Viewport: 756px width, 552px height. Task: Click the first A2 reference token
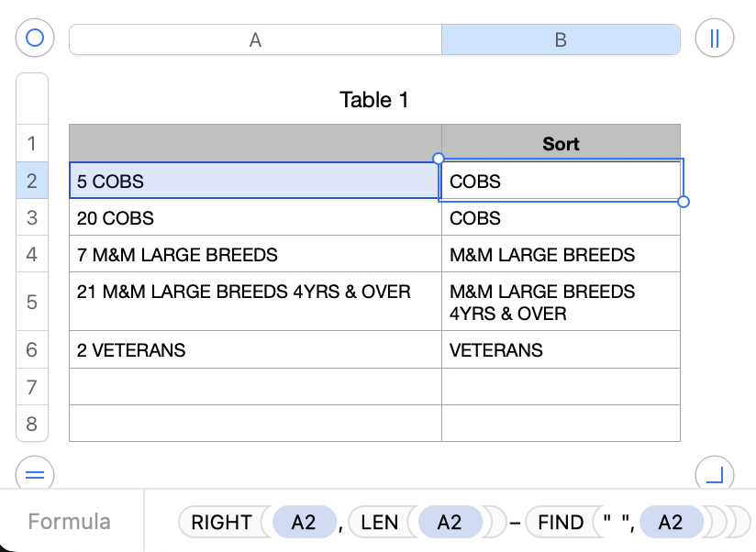pos(303,523)
